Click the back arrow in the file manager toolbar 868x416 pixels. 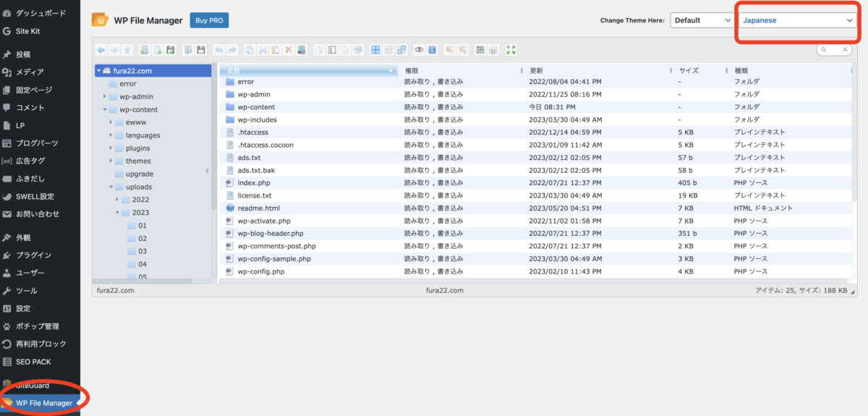(101, 50)
